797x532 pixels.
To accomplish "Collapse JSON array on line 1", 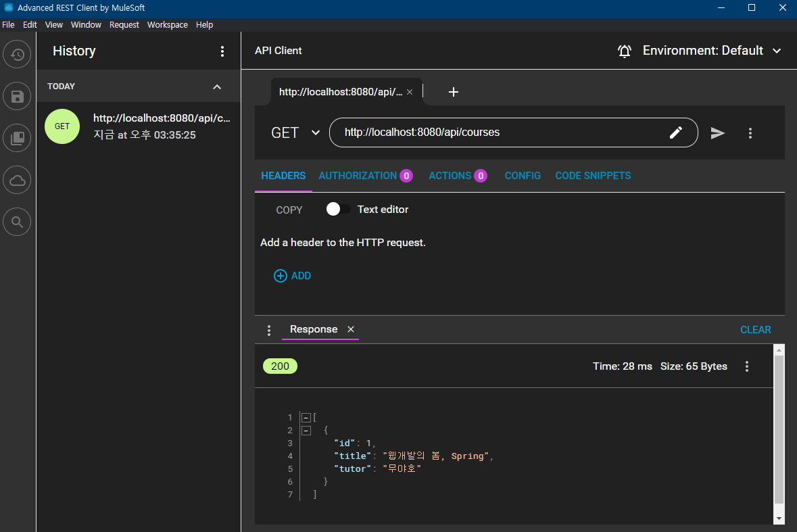I will pos(306,418).
